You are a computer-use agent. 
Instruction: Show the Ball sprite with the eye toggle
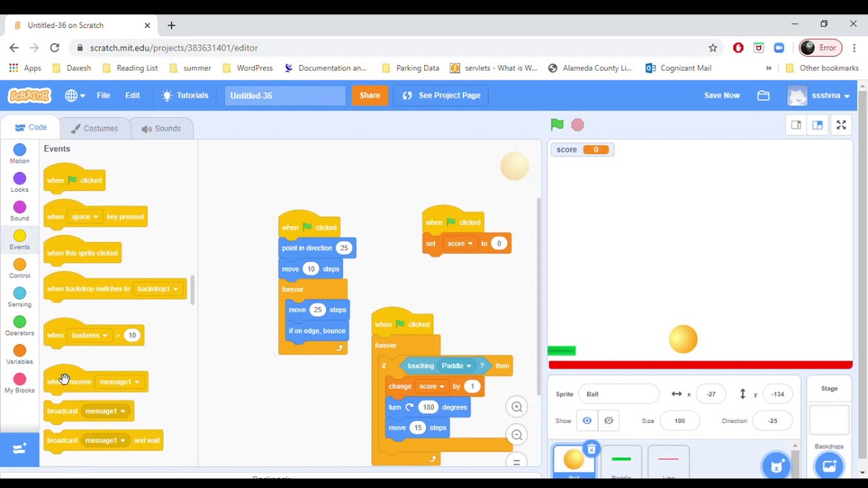[587, 420]
